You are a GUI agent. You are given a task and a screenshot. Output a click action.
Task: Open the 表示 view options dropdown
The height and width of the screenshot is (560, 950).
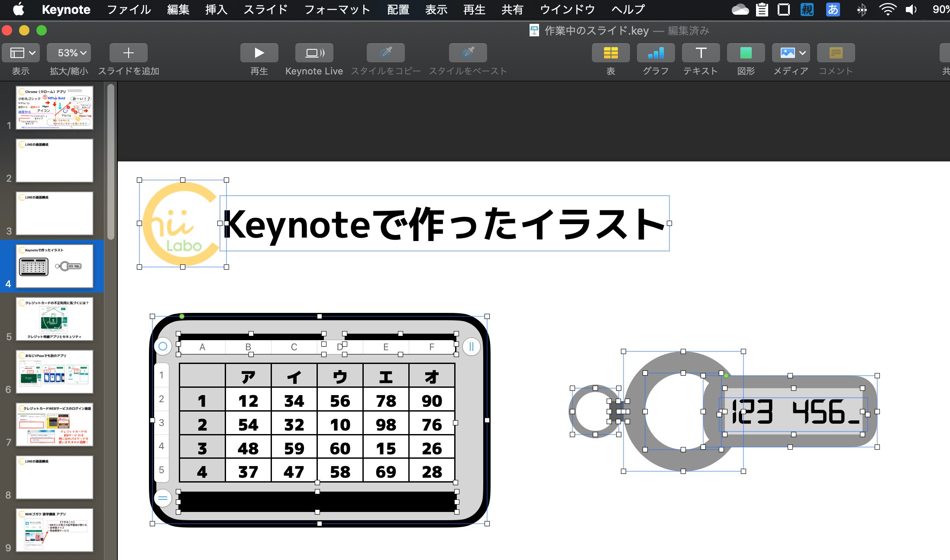click(21, 53)
